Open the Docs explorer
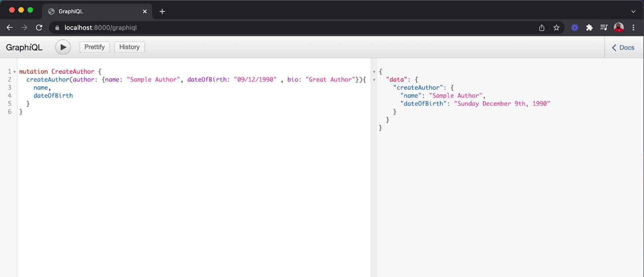 coord(623,48)
